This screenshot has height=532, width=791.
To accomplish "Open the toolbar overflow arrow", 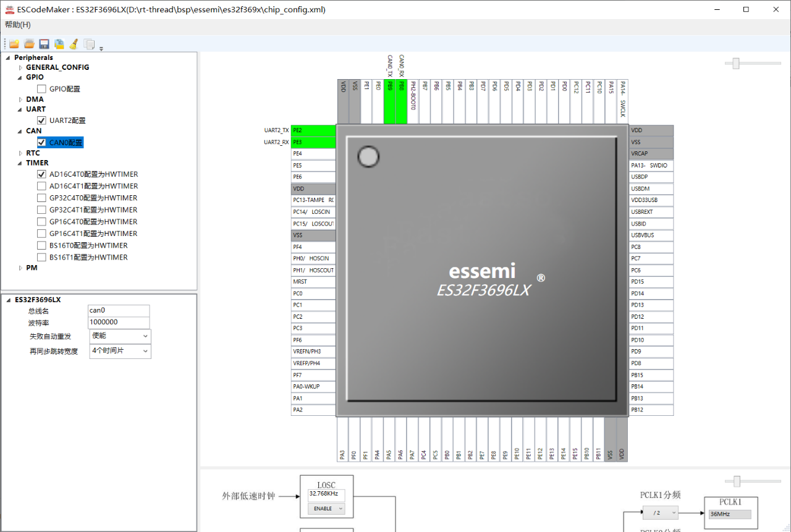I will 101,48.
